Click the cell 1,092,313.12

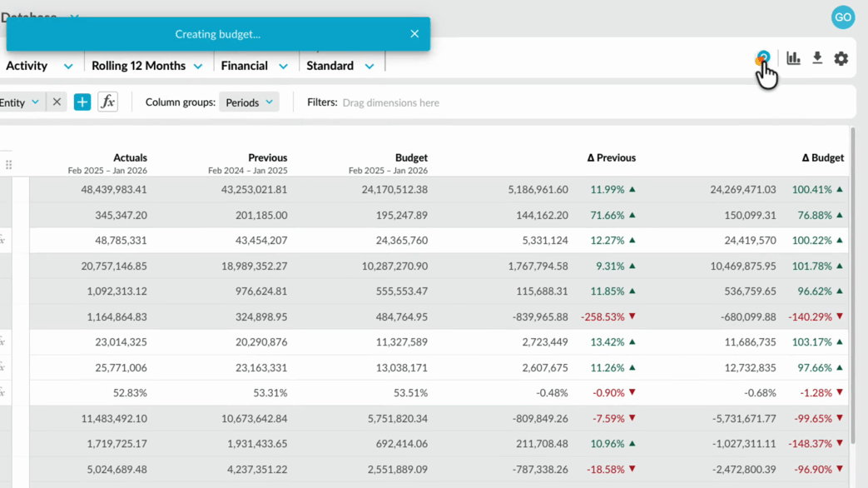(x=117, y=291)
